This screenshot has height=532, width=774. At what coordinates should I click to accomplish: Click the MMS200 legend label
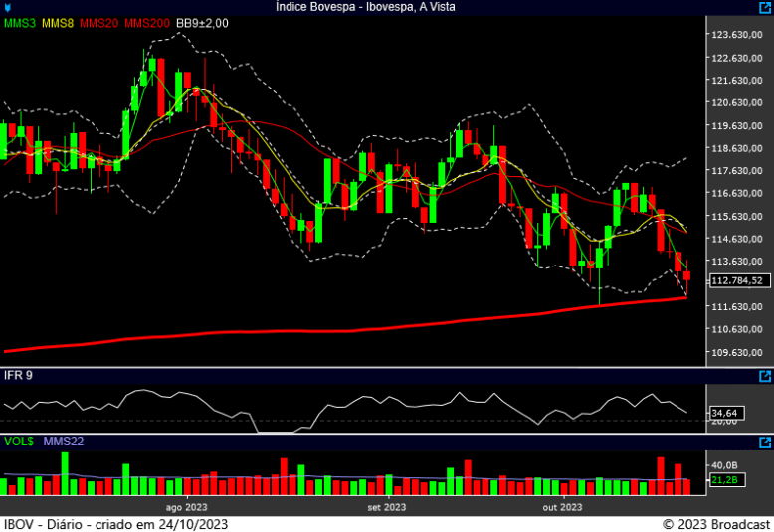(147, 22)
